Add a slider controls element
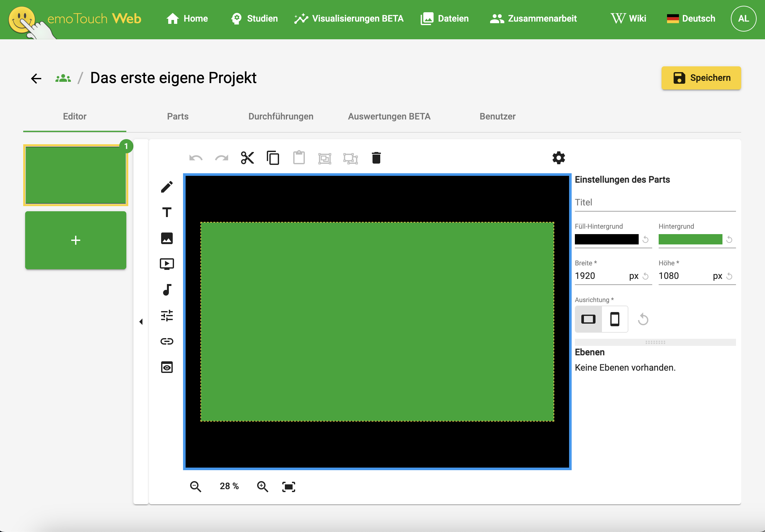Viewport: 765px width, 532px height. (x=167, y=316)
